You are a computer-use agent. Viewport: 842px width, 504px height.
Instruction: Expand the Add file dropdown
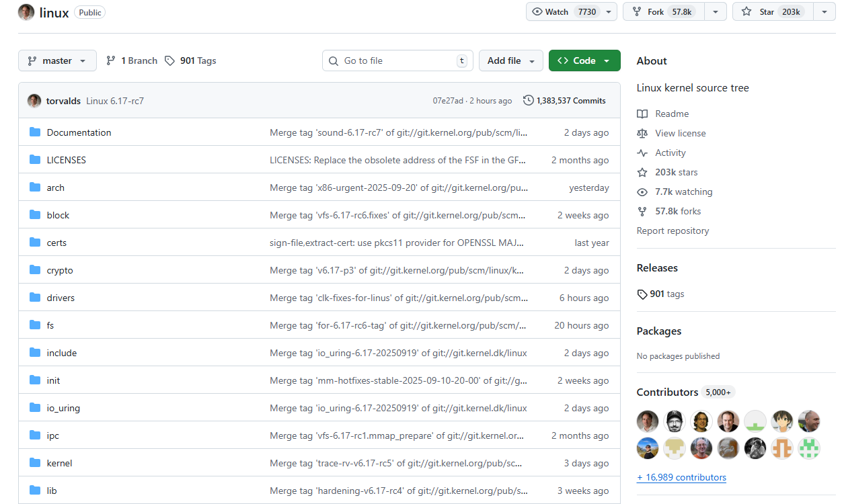[x=511, y=60]
